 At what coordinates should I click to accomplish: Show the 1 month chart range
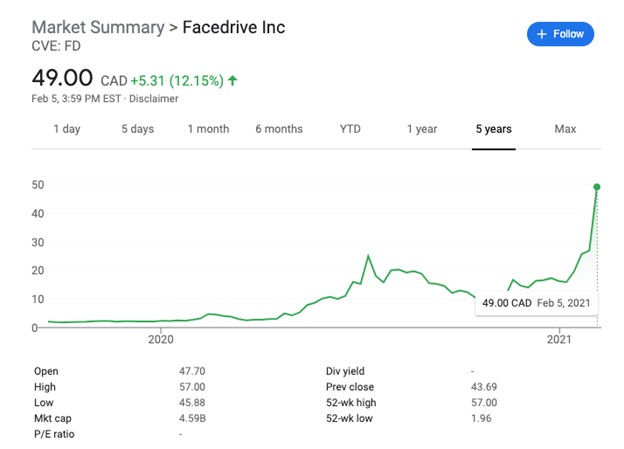[208, 129]
